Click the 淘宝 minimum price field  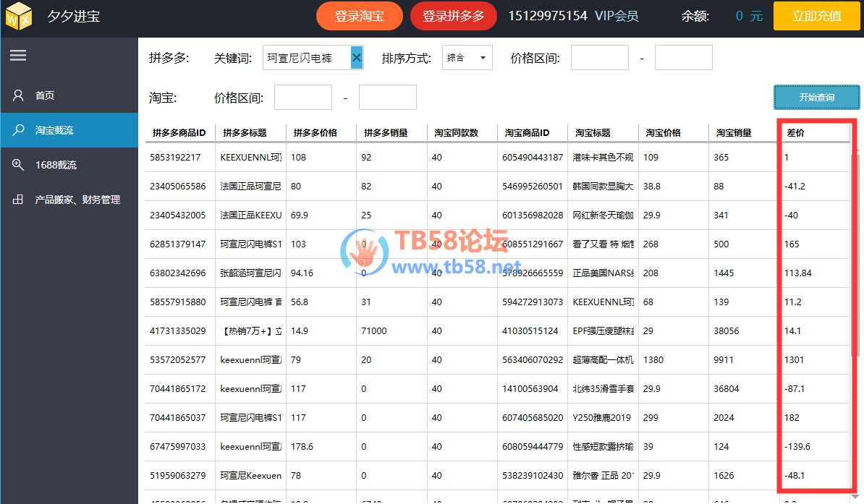tap(303, 98)
